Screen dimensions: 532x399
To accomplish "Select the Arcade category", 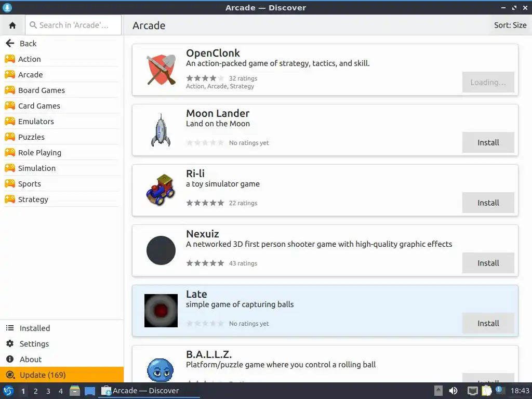I will point(62,75).
